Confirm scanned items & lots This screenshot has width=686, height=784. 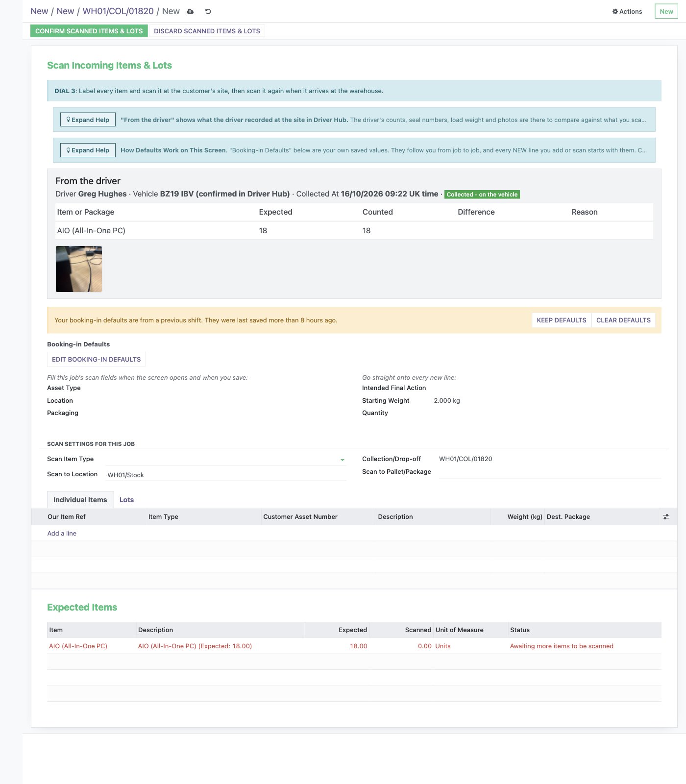tap(89, 31)
